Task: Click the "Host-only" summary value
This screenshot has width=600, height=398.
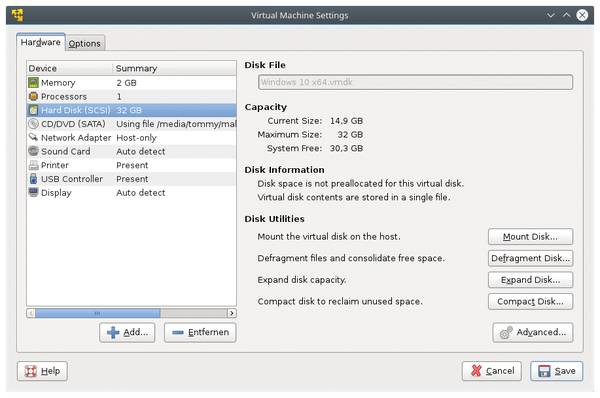Action: pyautogui.click(x=136, y=138)
